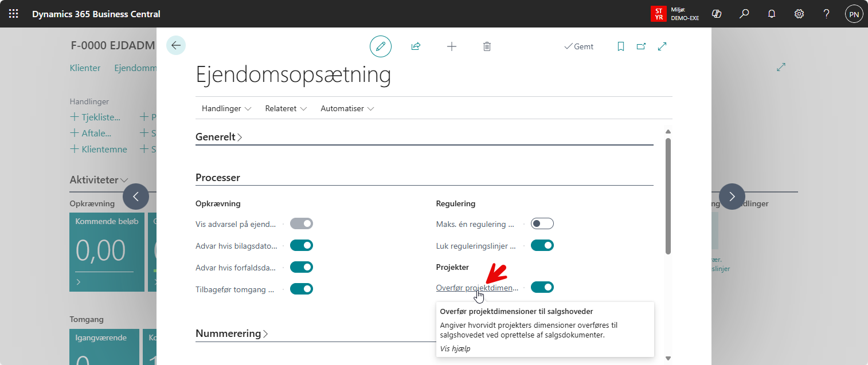Open the Automatiser menu
The width and height of the screenshot is (868, 365).
(x=347, y=108)
